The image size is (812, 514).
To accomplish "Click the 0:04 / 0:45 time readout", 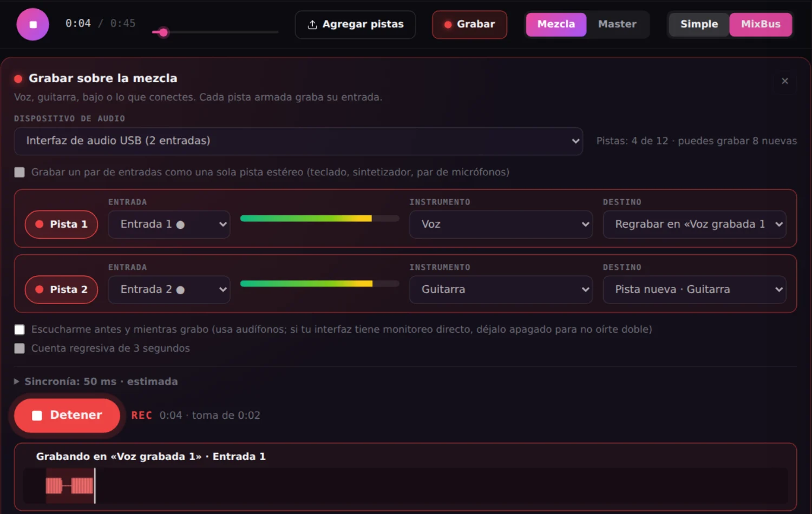I will click(100, 23).
